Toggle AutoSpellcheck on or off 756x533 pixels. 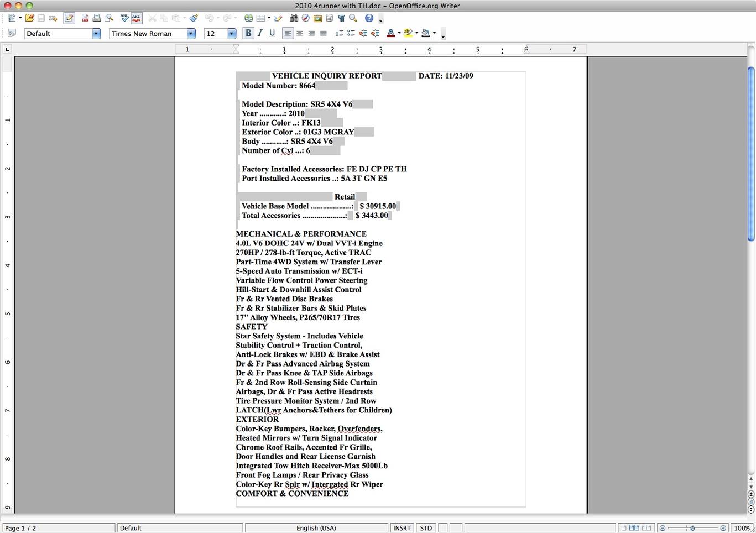(136, 18)
